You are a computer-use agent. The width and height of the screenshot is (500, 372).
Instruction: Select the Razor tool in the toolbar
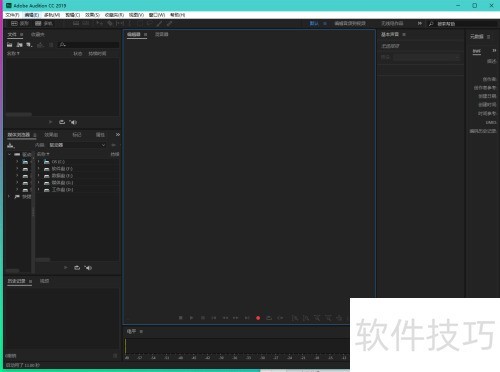click(x=110, y=23)
